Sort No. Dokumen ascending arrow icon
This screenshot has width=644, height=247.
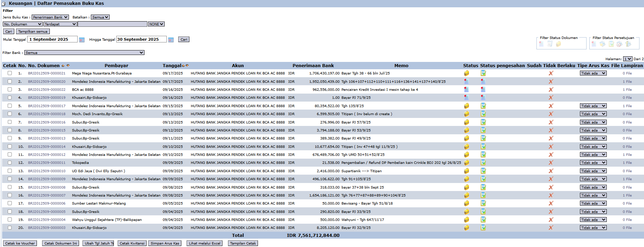pos(63,66)
